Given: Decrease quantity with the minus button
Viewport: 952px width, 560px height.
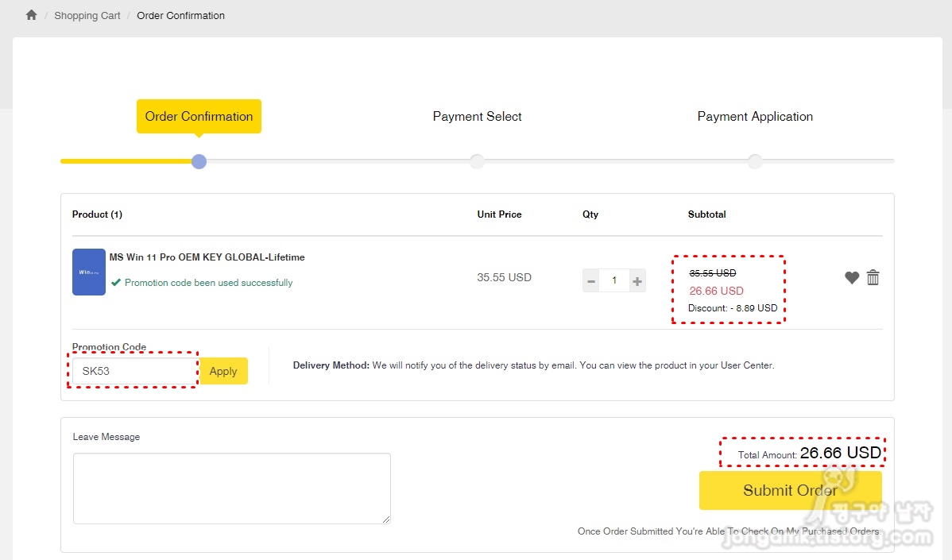Looking at the screenshot, I should point(590,281).
